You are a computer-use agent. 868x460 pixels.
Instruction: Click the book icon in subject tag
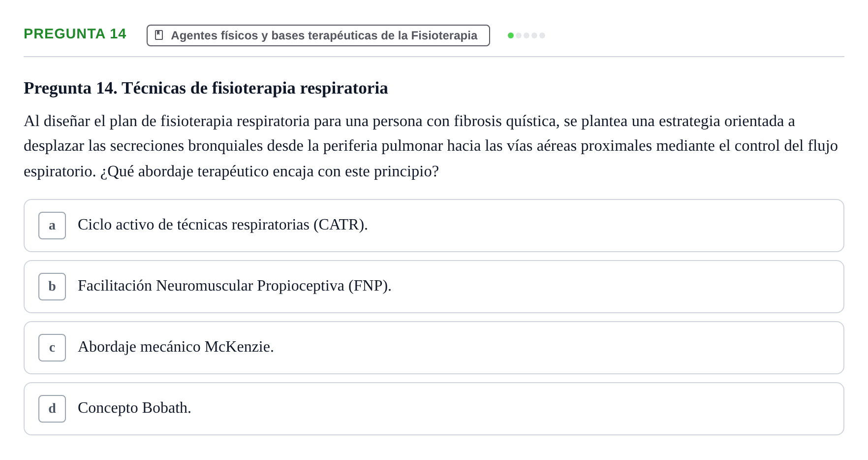159,35
